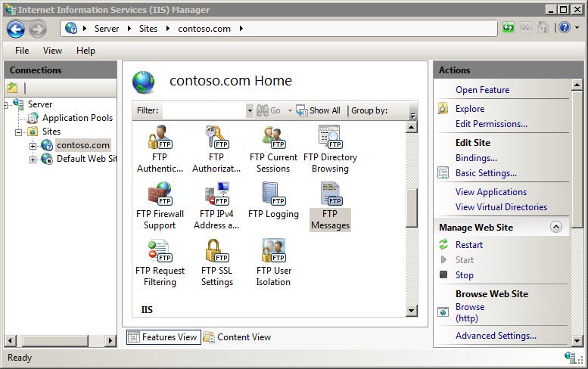Image resolution: width=588 pixels, height=369 pixels.
Task: Click the Connections horizontal scrollbar thumb
Action: click(x=55, y=340)
